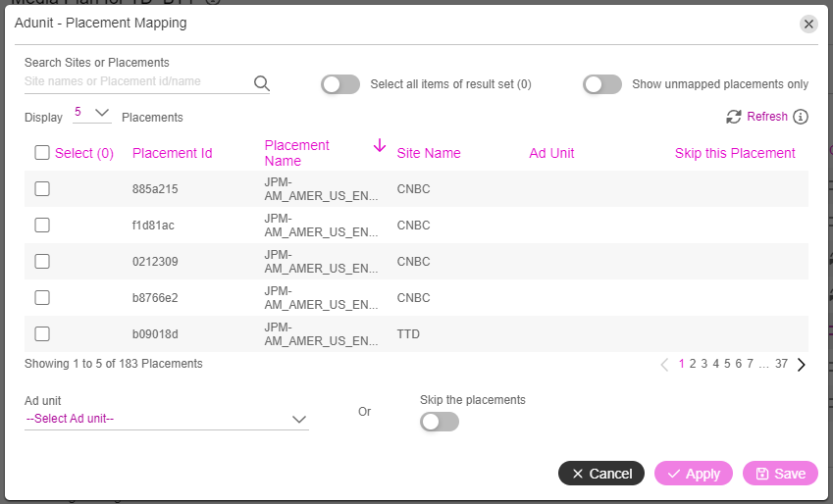Open the Display count dropdown

(x=92, y=113)
